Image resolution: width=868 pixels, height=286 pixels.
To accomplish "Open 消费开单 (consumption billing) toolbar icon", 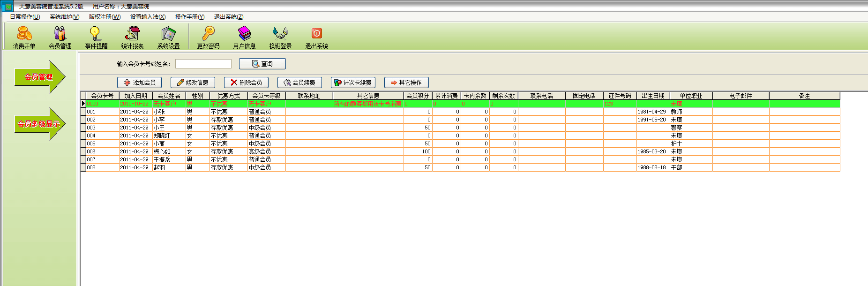I will tap(24, 37).
